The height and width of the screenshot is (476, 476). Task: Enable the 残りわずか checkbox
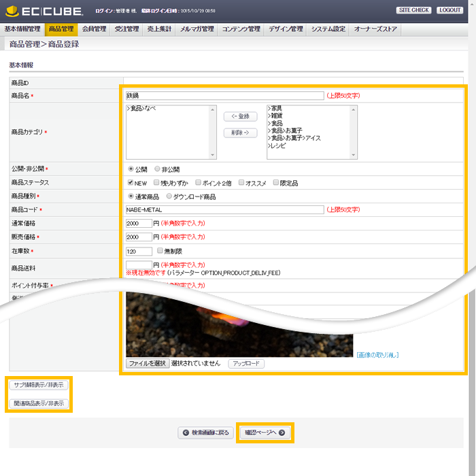coord(157,183)
